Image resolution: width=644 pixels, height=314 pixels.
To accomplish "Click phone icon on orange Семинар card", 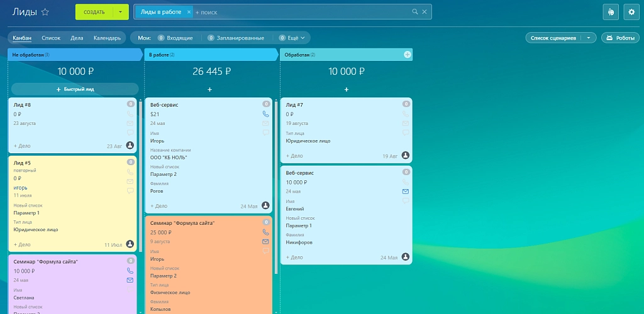I will [x=266, y=232].
